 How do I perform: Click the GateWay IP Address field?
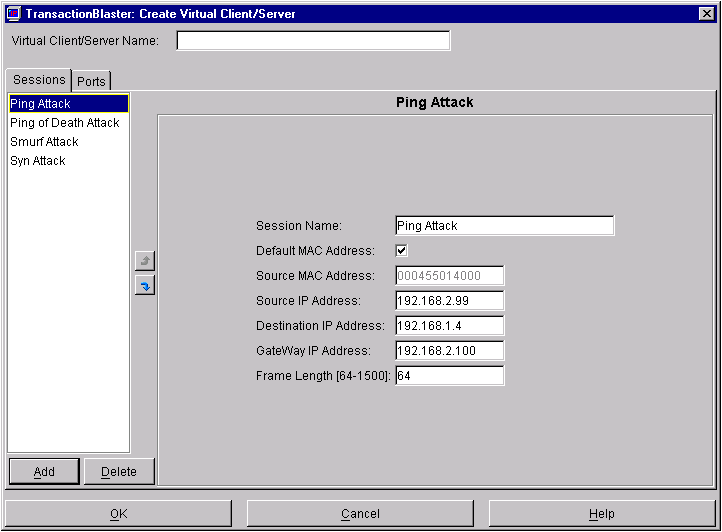coord(450,351)
